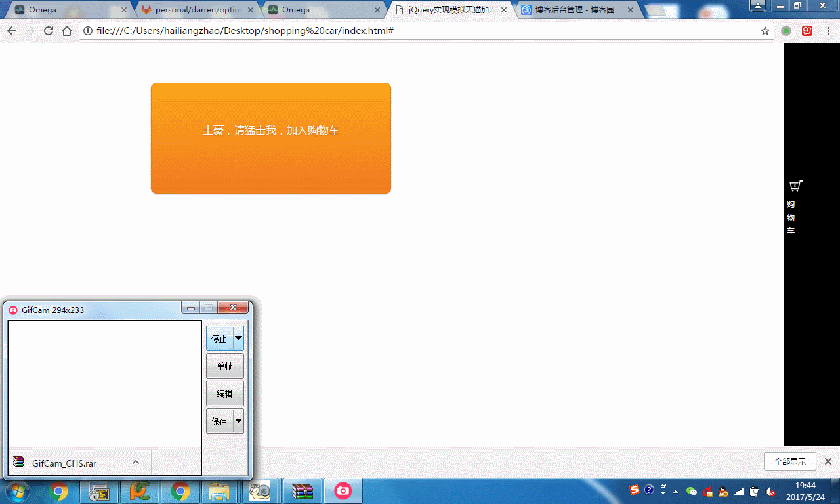Click the blue help icon in the tray
Viewport: 840px width, 504px height.
[x=649, y=490]
